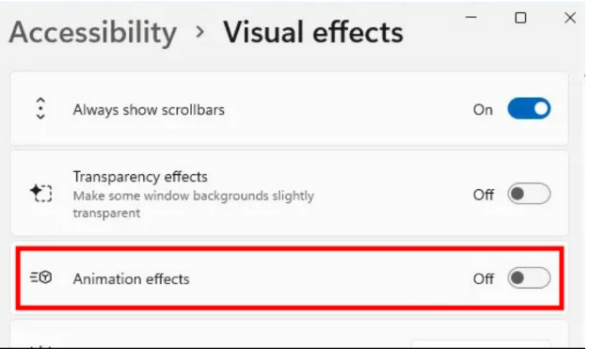Open the partially visible dropdown at bottom
The height and width of the screenshot is (364, 605).
[x=481, y=343]
